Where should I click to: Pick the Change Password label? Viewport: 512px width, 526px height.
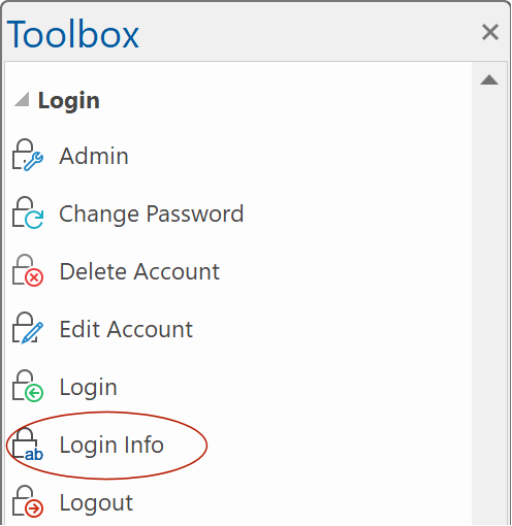pos(151,214)
